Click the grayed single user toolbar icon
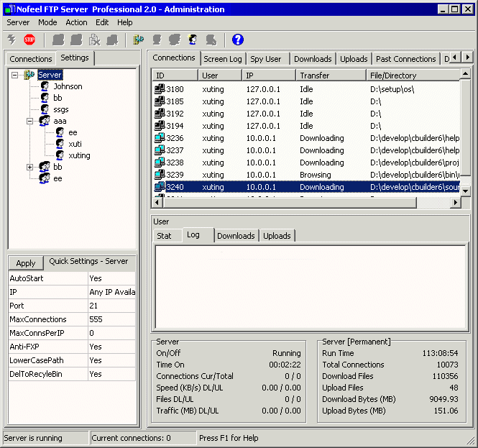The image size is (478, 448). pos(157,40)
